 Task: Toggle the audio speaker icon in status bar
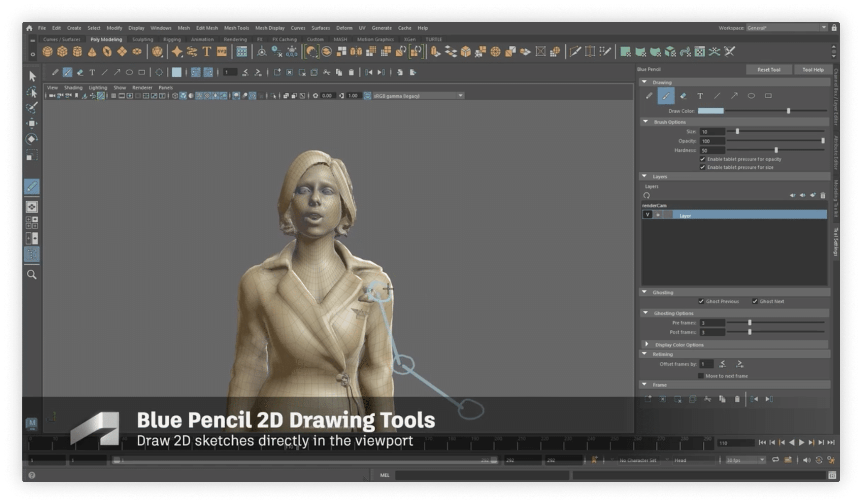click(806, 460)
